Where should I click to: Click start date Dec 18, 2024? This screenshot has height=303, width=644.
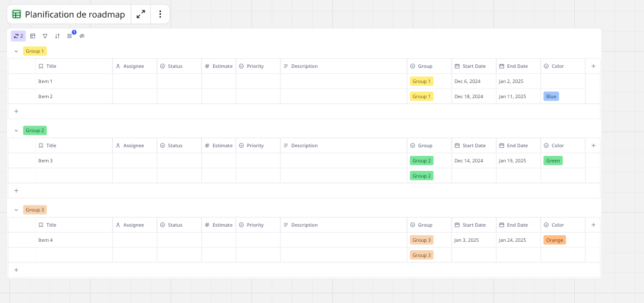469,96
